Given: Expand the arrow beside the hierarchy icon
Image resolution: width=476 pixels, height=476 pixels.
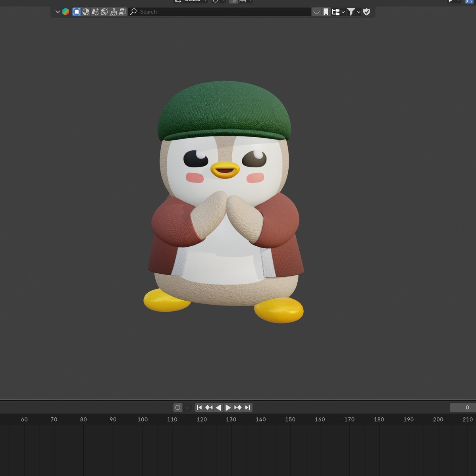Looking at the screenshot, I should pyautogui.click(x=343, y=12).
